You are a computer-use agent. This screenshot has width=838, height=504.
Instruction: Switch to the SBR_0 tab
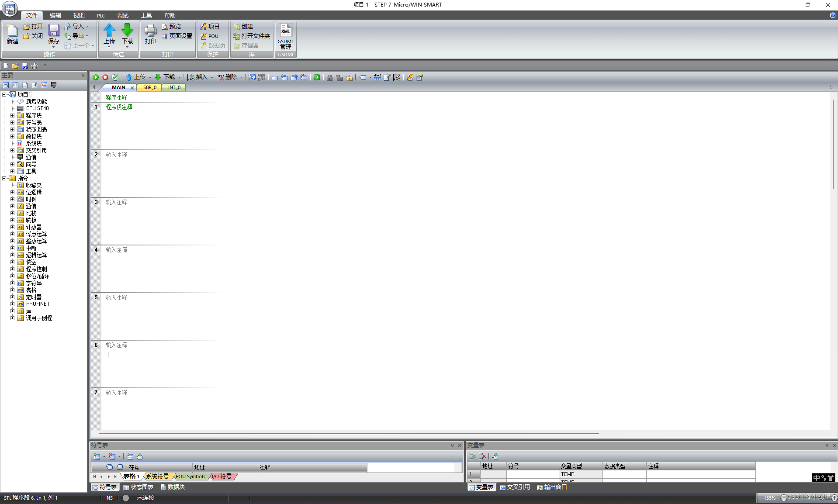[x=149, y=87]
